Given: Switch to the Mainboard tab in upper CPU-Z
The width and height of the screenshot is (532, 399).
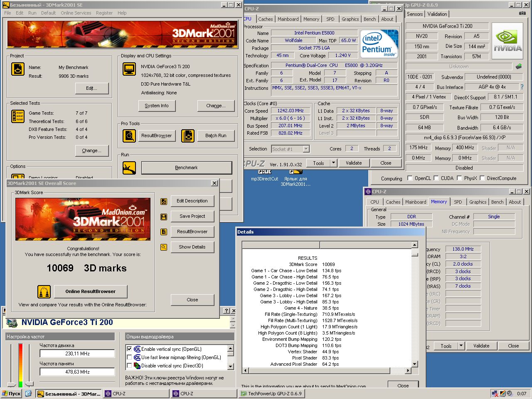Looking at the screenshot, I should 288,19.
